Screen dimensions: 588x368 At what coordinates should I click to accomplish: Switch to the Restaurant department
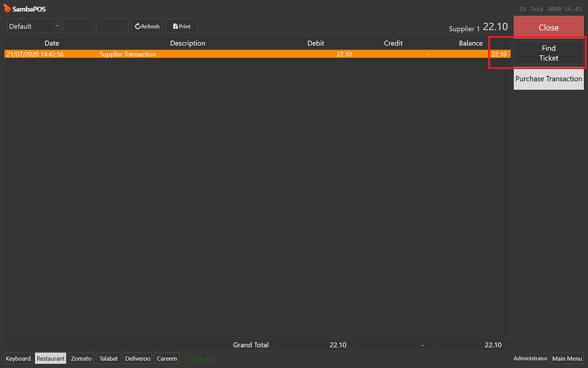click(x=51, y=358)
